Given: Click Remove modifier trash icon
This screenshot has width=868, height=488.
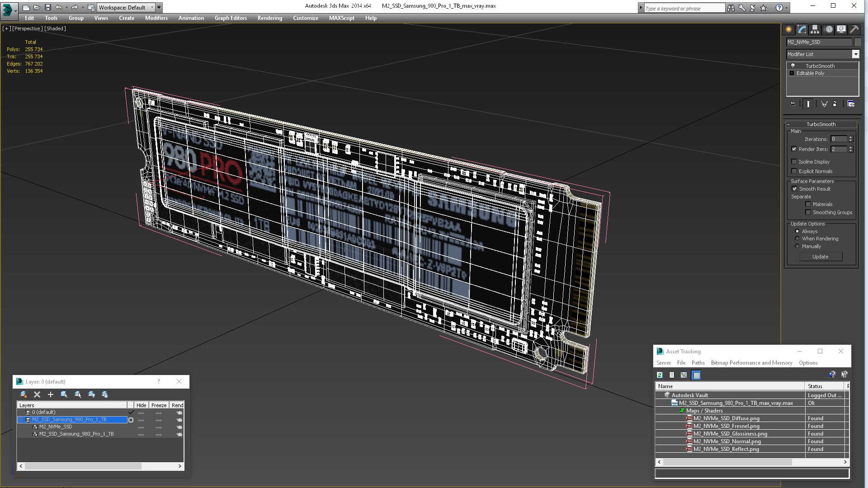Looking at the screenshot, I should tap(835, 104).
